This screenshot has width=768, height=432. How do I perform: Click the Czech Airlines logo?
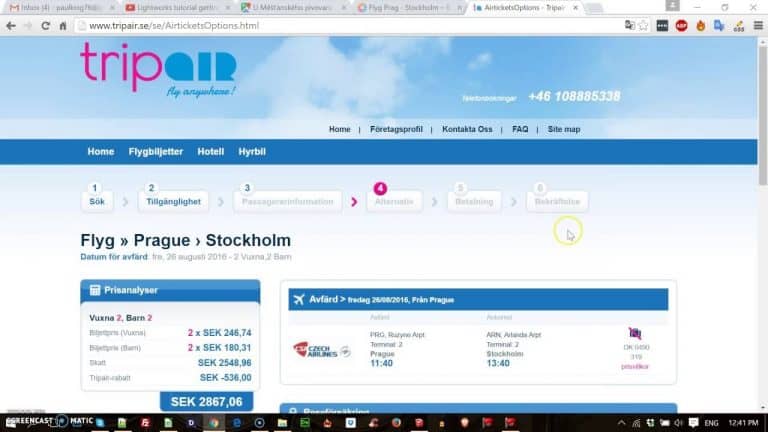(321, 350)
